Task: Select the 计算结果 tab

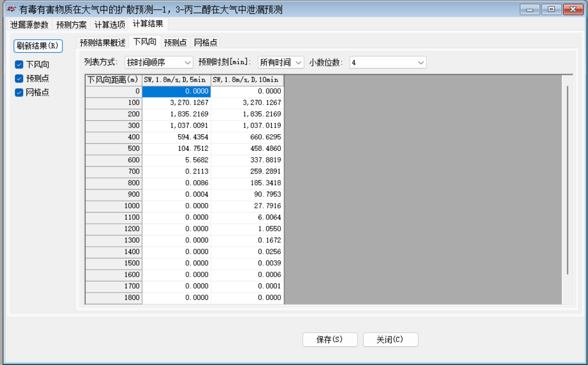Action: coord(148,24)
